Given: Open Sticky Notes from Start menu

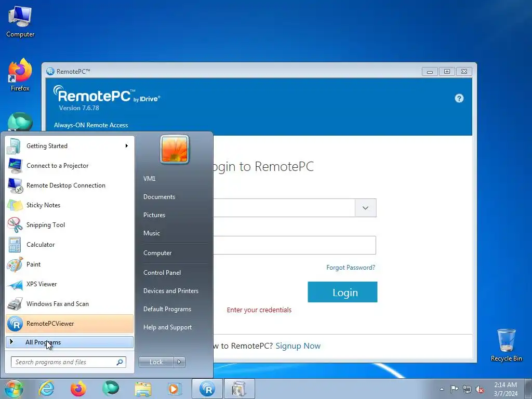Looking at the screenshot, I should pos(70,205).
